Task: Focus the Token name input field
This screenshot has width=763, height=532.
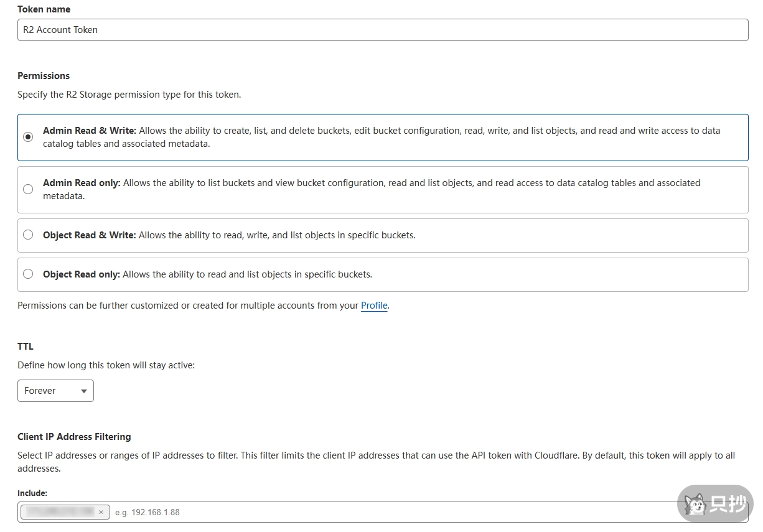Action: pyautogui.click(x=382, y=30)
